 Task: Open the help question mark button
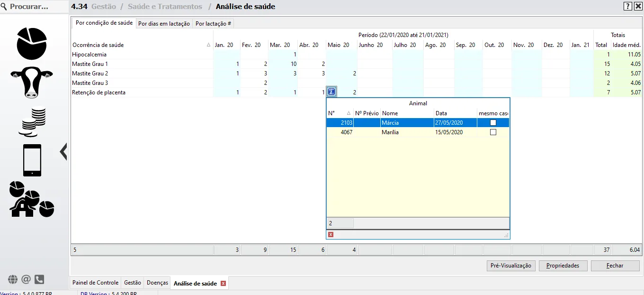click(x=627, y=6)
